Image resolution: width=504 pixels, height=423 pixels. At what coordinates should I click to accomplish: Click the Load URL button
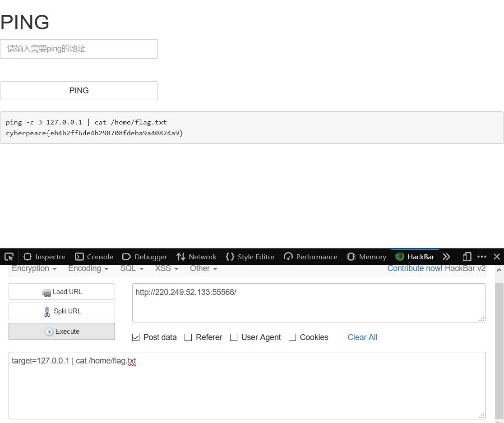click(62, 292)
